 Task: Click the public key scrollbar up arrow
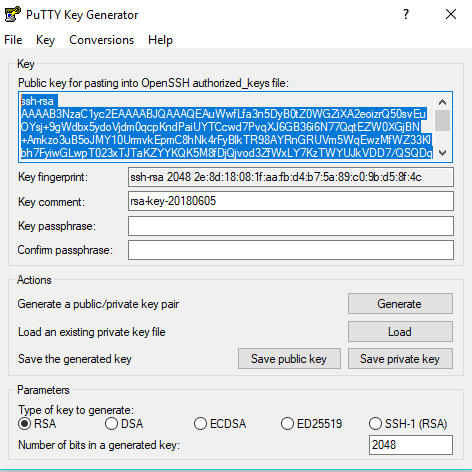click(x=442, y=102)
